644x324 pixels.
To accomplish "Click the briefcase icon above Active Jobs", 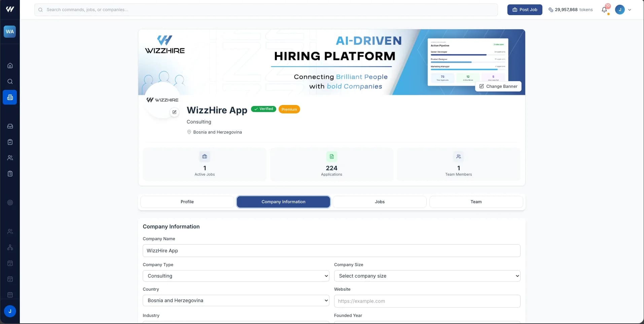I will 205,156.
